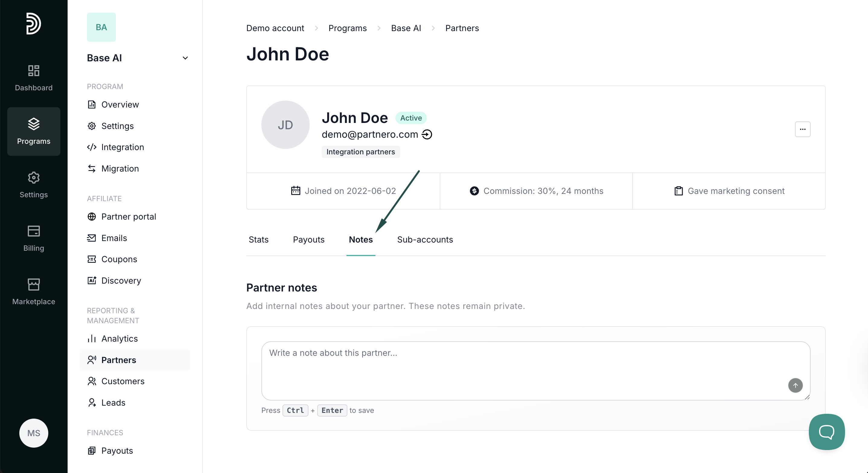Open Discovery AI menu item

pos(121,281)
